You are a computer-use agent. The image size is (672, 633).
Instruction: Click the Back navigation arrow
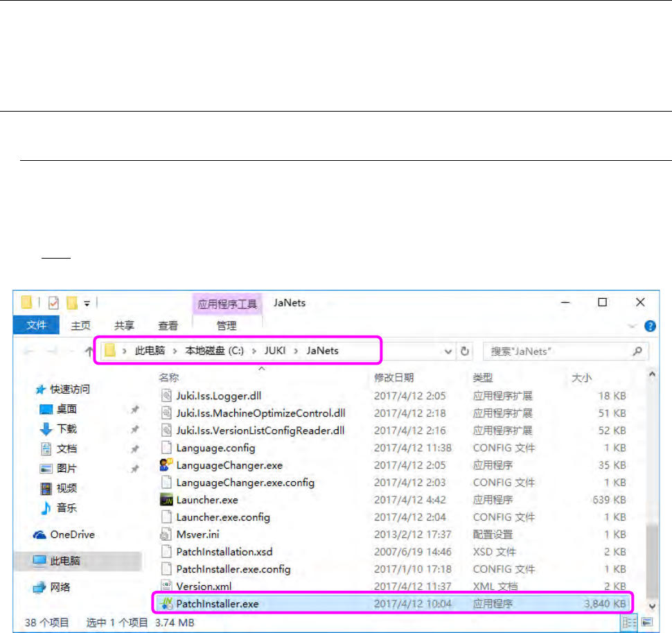(28, 352)
